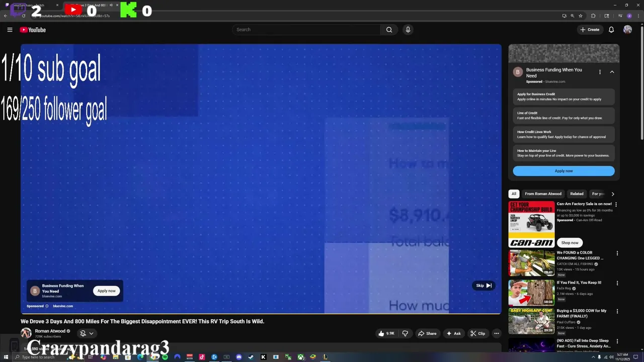Go to the YouTube home logo
Screen dimensions: 644x362
[33, 30]
